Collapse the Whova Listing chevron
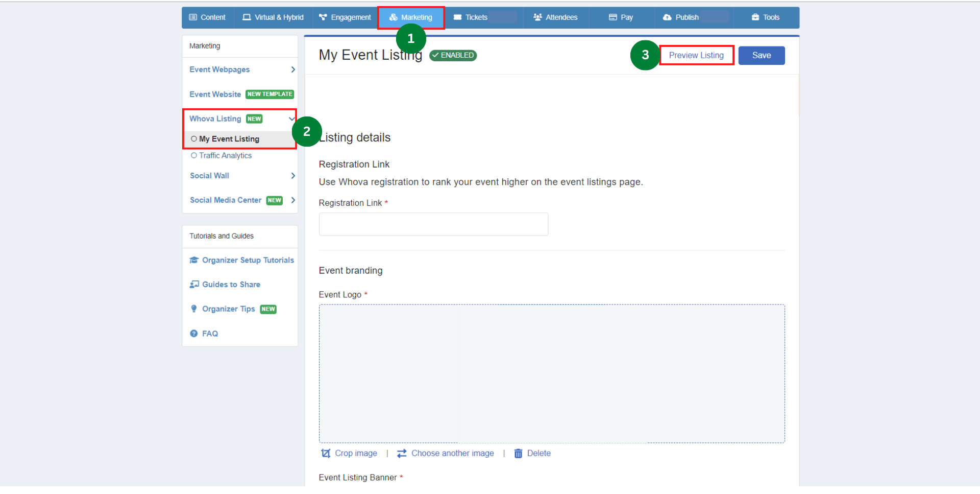980x494 pixels. pyautogui.click(x=291, y=119)
